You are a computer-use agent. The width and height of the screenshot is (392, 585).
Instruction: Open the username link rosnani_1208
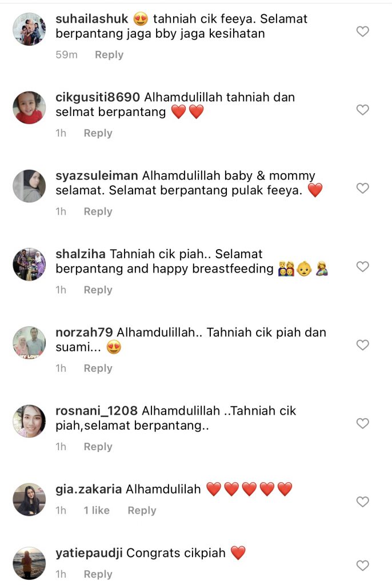tap(97, 411)
